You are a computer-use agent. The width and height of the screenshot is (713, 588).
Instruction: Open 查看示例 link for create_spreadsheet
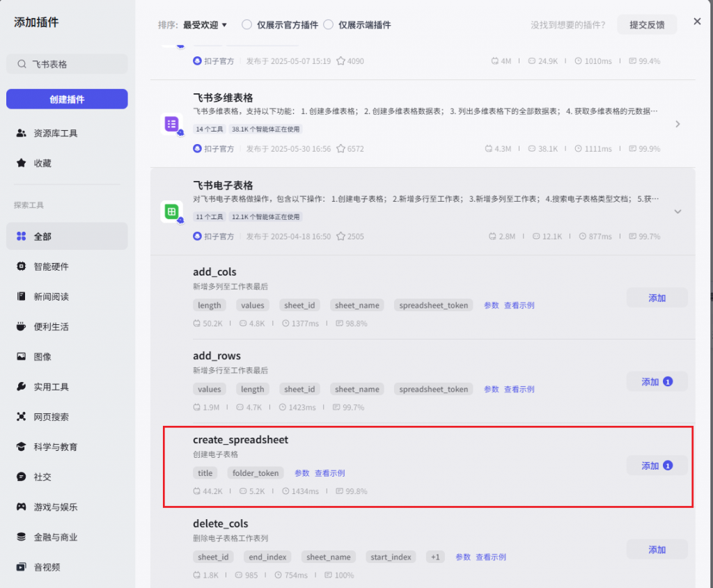[329, 473]
